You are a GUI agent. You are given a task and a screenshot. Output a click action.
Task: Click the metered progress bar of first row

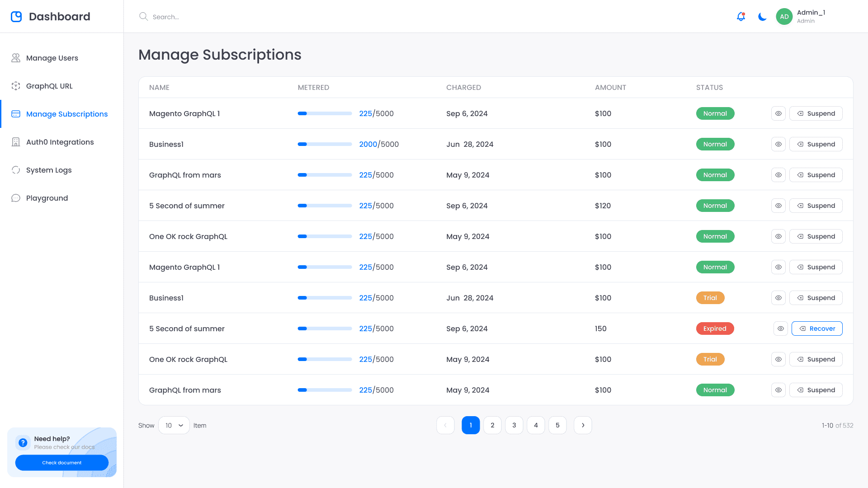325,113
